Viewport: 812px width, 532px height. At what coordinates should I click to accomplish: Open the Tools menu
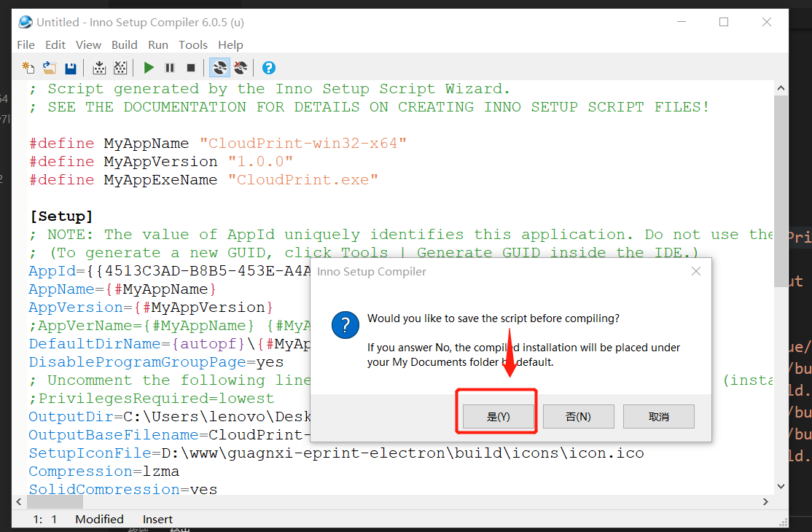pyautogui.click(x=193, y=45)
